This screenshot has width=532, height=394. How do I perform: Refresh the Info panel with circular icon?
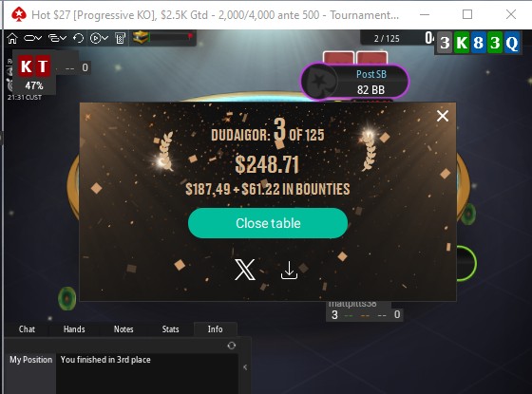(232, 346)
